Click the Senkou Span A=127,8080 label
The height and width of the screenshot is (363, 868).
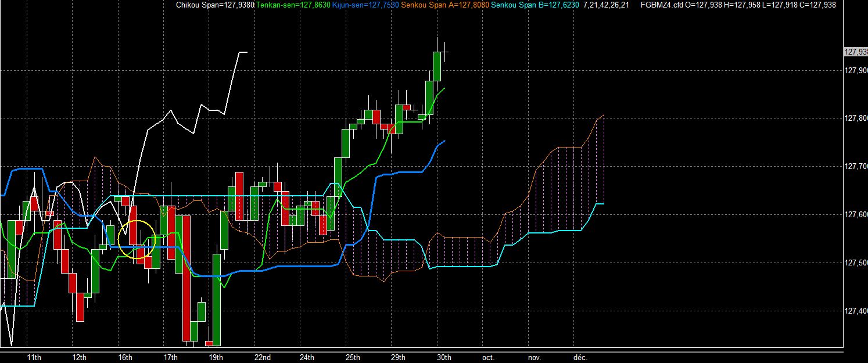(x=444, y=5)
